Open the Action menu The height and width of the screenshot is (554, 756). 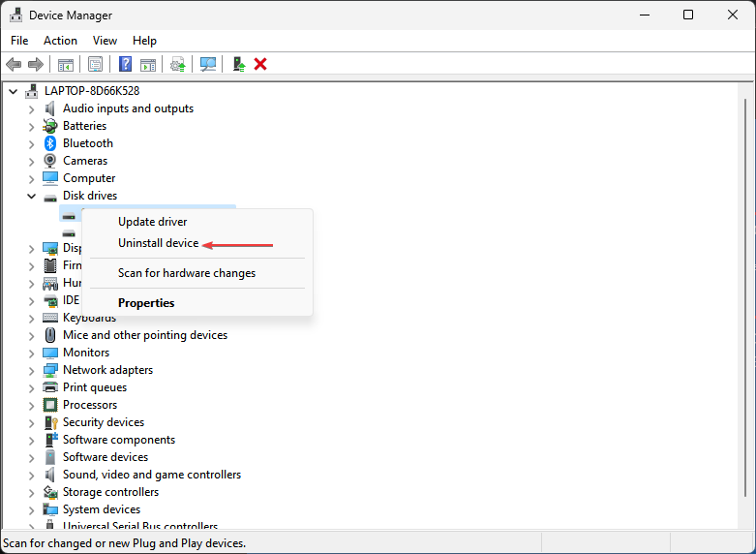(x=60, y=41)
